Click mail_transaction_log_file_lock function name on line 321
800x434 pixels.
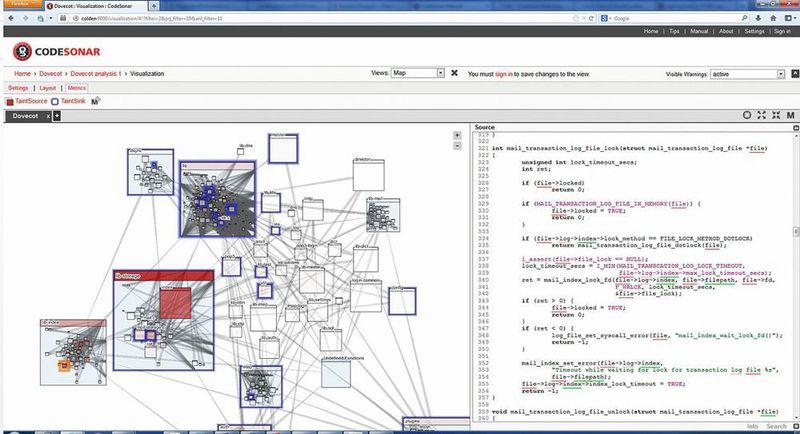[x=562, y=148]
